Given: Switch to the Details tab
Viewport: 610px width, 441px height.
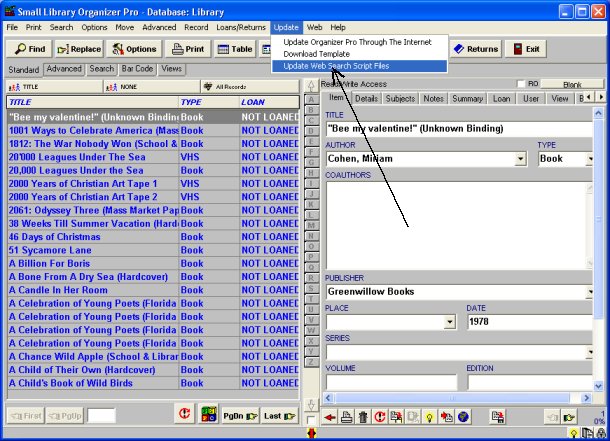Looking at the screenshot, I should (x=366, y=99).
